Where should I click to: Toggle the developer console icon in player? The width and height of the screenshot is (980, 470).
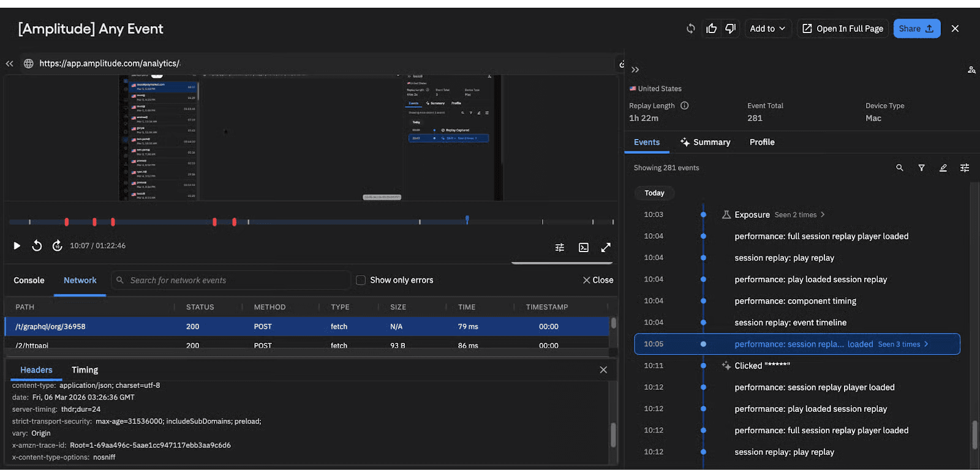(584, 247)
